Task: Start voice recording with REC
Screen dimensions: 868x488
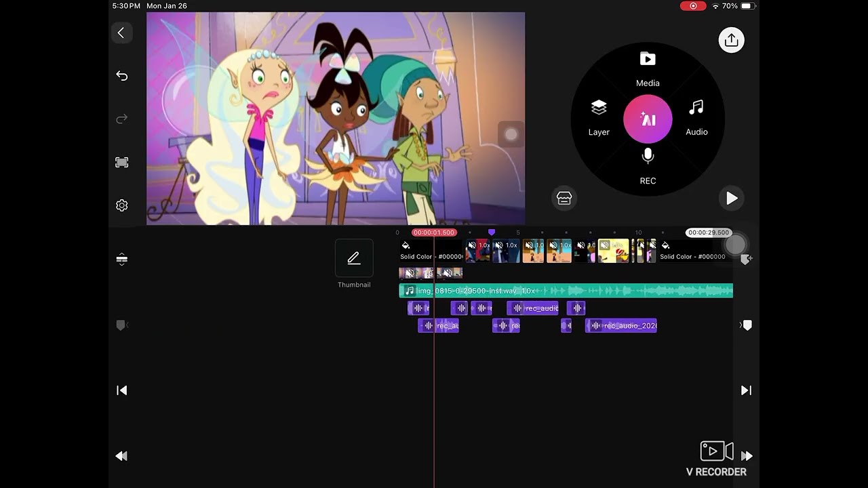Action: [648, 167]
